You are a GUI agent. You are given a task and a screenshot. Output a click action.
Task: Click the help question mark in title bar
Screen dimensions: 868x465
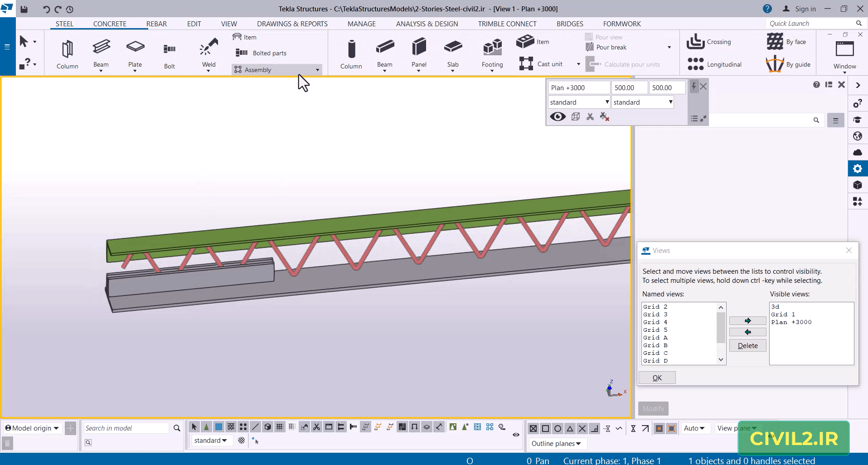click(x=767, y=9)
